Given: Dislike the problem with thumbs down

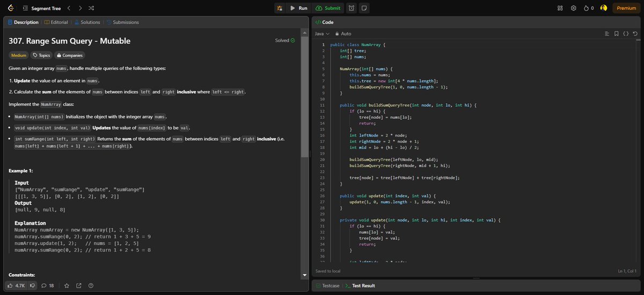Looking at the screenshot, I should 32,285.
